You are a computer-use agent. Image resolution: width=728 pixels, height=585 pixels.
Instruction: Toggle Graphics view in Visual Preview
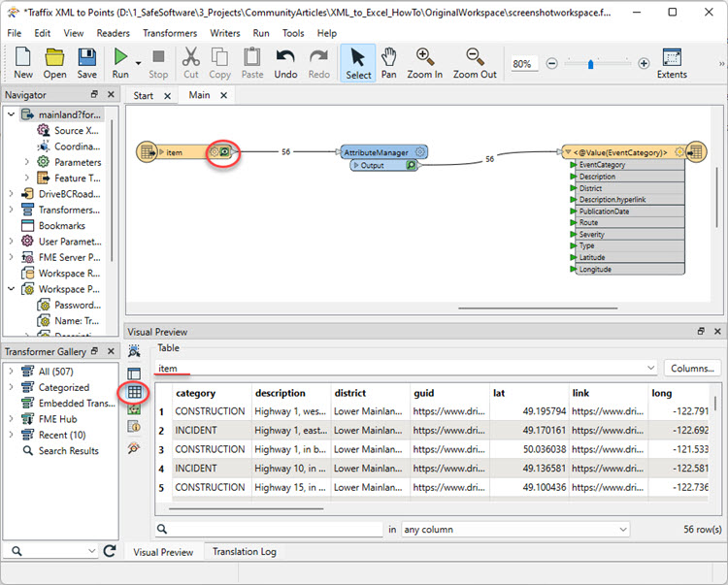click(x=134, y=409)
